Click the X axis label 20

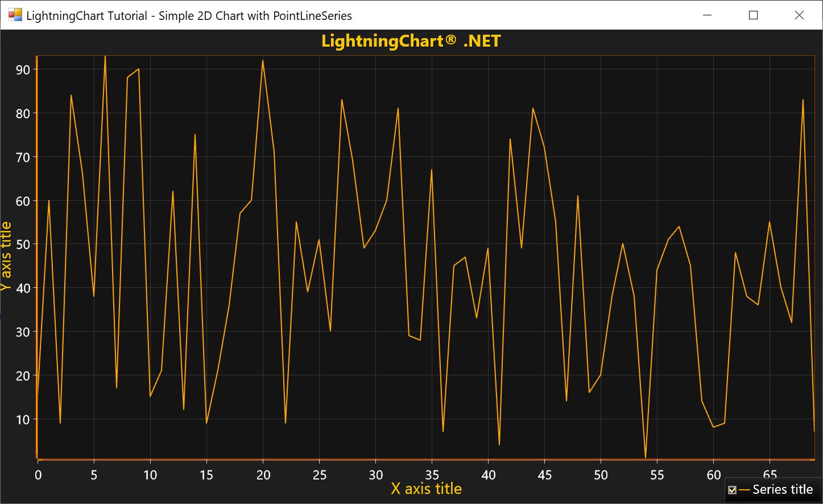point(263,475)
